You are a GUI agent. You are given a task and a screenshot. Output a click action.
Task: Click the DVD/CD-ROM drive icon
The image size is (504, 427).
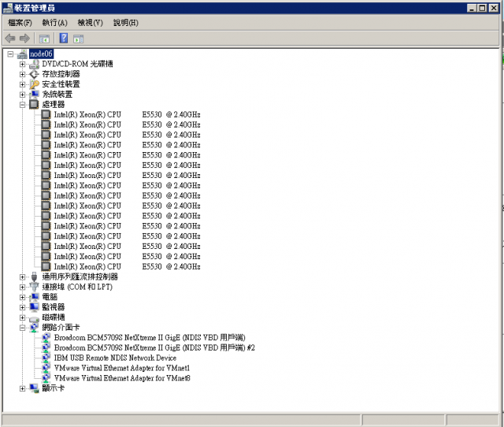[34, 65]
